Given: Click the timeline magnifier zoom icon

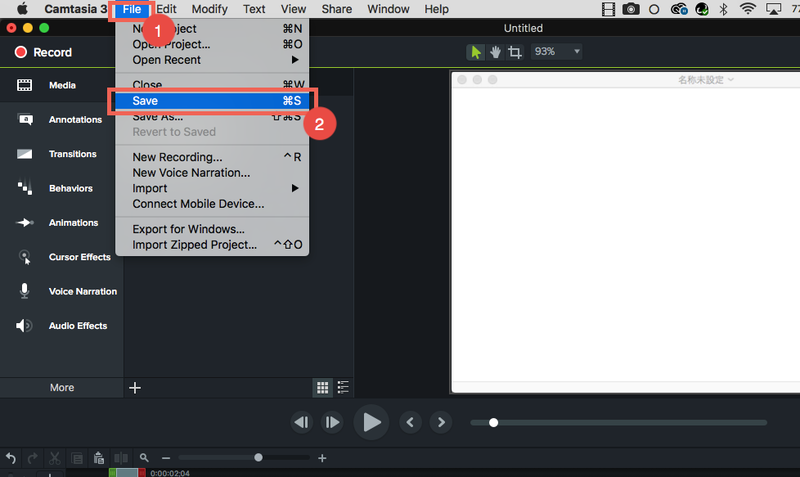Looking at the screenshot, I should coord(144,458).
